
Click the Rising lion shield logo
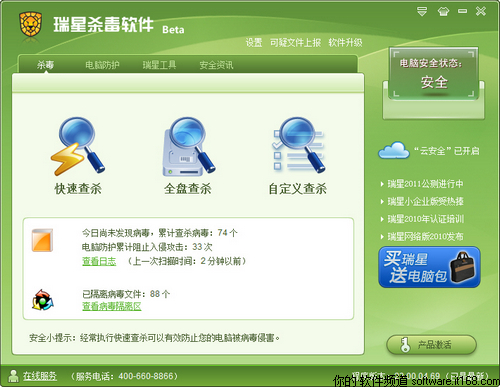coord(30,24)
